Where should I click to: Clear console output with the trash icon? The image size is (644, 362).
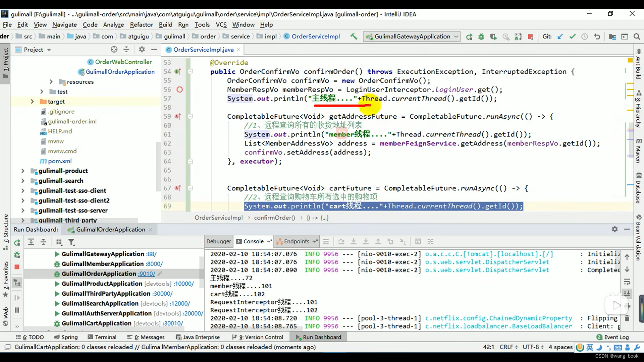tap(627, 318)
